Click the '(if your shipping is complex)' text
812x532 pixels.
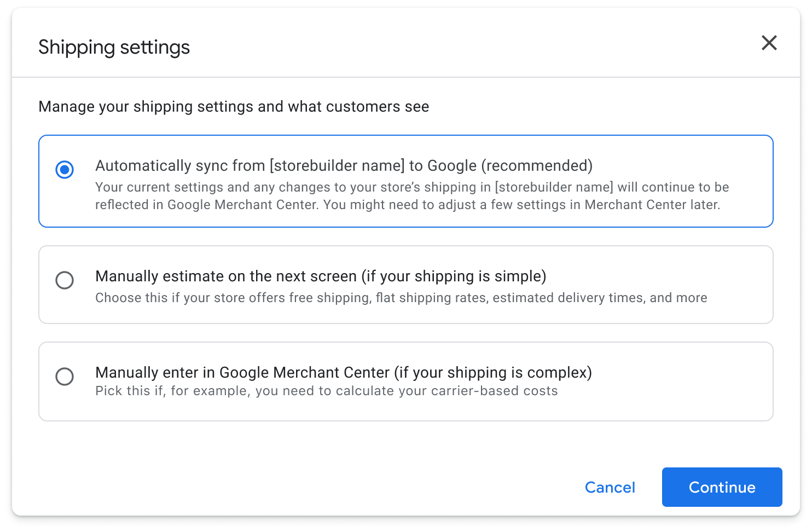point(492,373)
